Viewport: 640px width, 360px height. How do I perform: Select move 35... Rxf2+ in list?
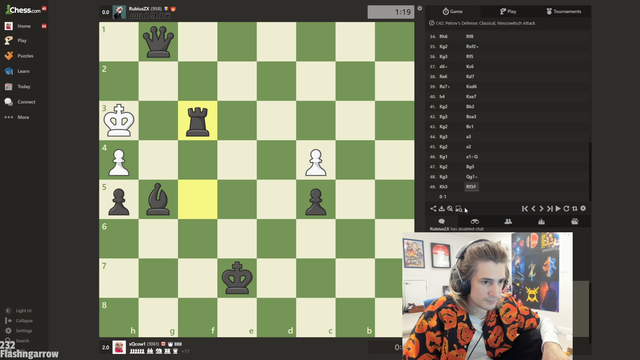pyautogui.click(x=472, y=47)
